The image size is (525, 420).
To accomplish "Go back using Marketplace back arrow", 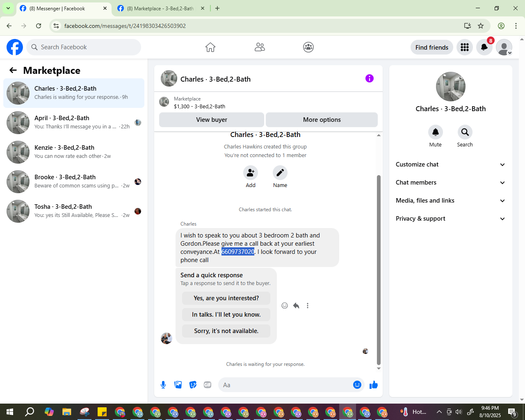I will 13,71.
